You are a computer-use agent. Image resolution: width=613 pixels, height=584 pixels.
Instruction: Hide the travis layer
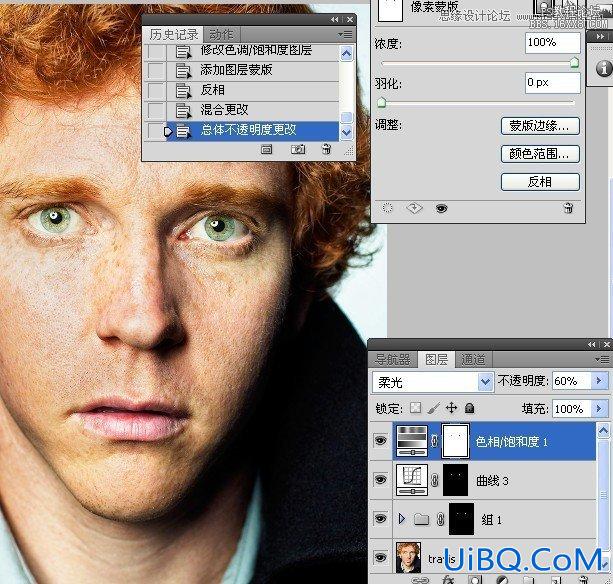pyautogui.click(x=381, y=558)
